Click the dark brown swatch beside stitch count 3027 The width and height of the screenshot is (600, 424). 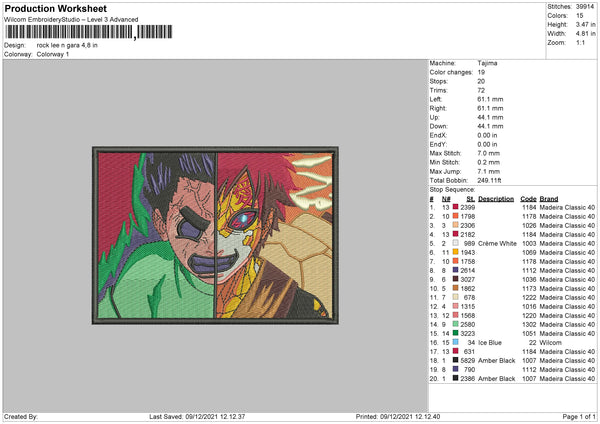pos(455,279)
